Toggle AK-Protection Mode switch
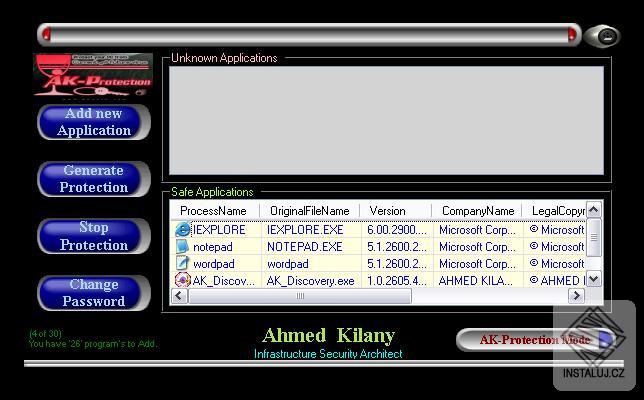Screen dimensions: 644x400 pyautogui.click(x=535, y=340)
